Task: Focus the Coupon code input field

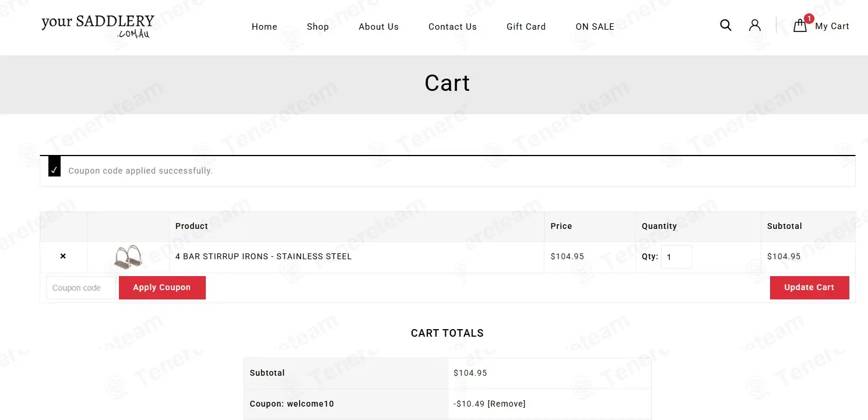Action: coord(81,288)
